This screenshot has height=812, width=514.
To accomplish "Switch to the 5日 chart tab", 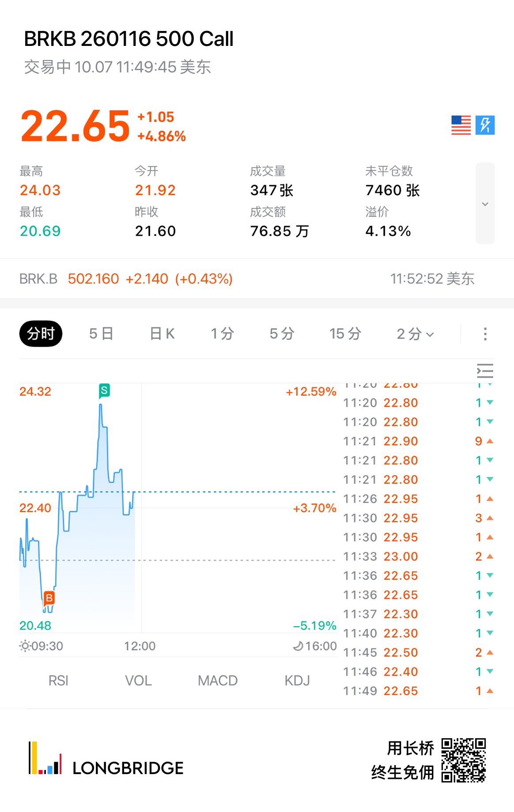I will click(x=101, y=334).
